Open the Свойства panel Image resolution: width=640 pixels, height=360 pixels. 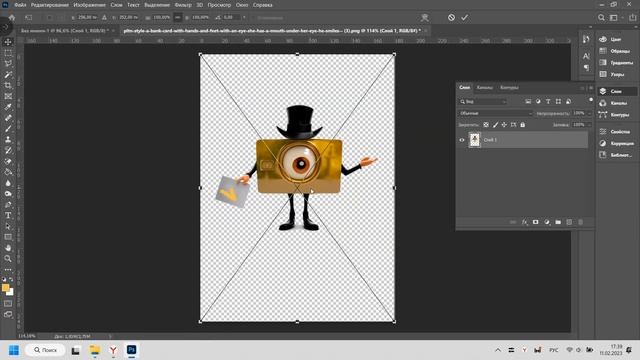[617, 131]
